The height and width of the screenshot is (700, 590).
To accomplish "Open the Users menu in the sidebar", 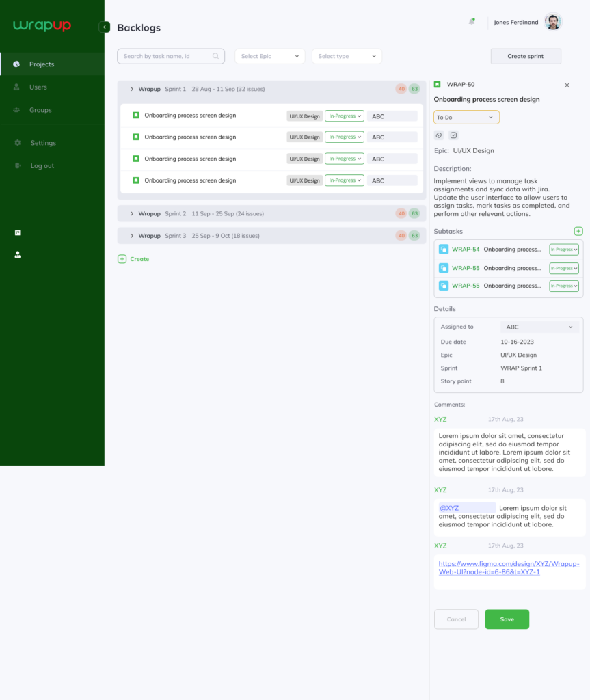I will 38,87.
